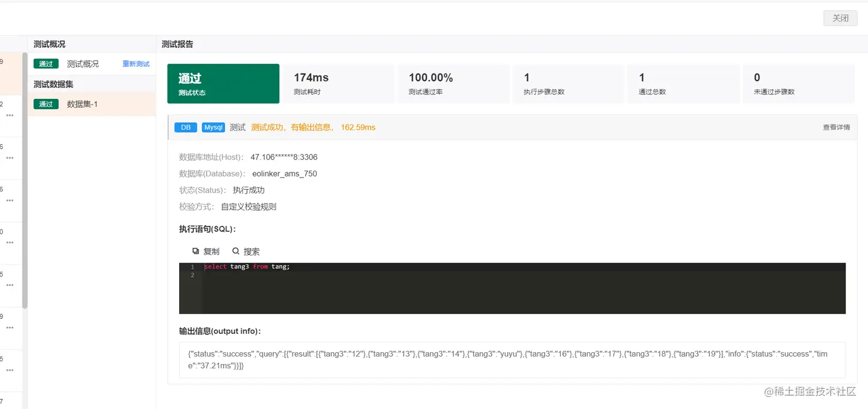Click the 通过总数 card
Screen dimensions: 868x409
tap(684, 83)
